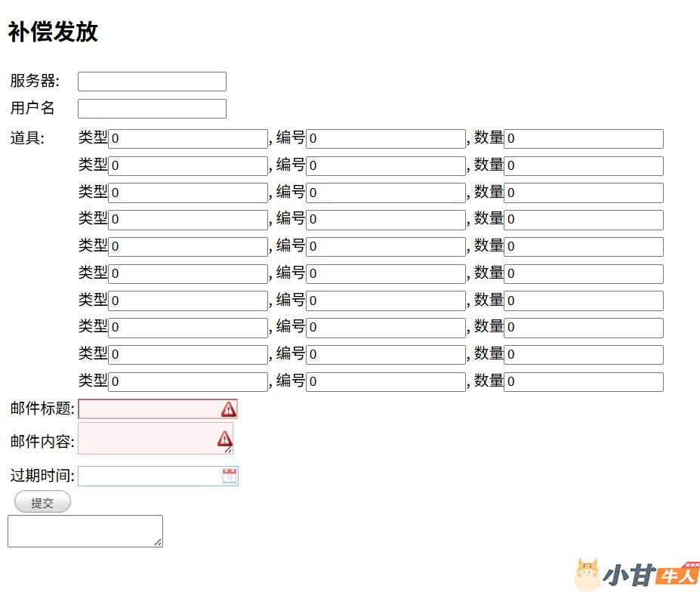This screenshot has width=700, height=592.
Task: Open the 过期时间 date field
Action: (149, 476)
